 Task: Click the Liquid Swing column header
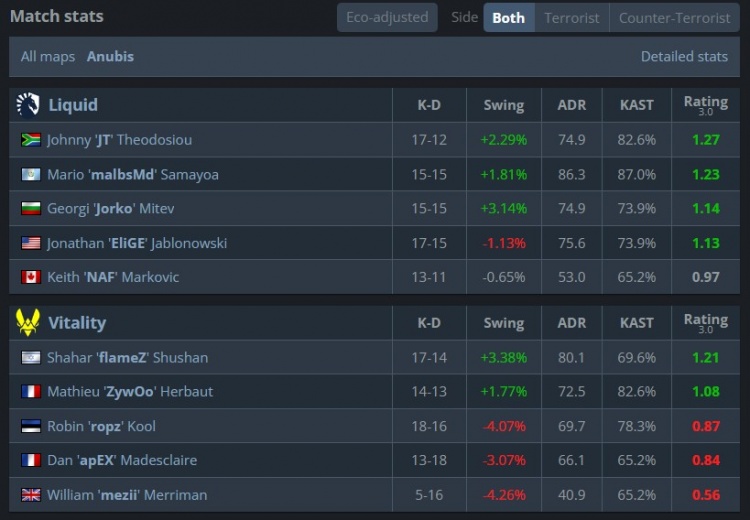504,105
